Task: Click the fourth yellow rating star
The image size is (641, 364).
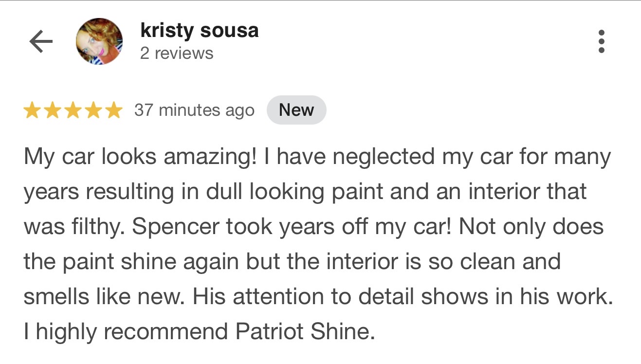Action: point(93,110)
